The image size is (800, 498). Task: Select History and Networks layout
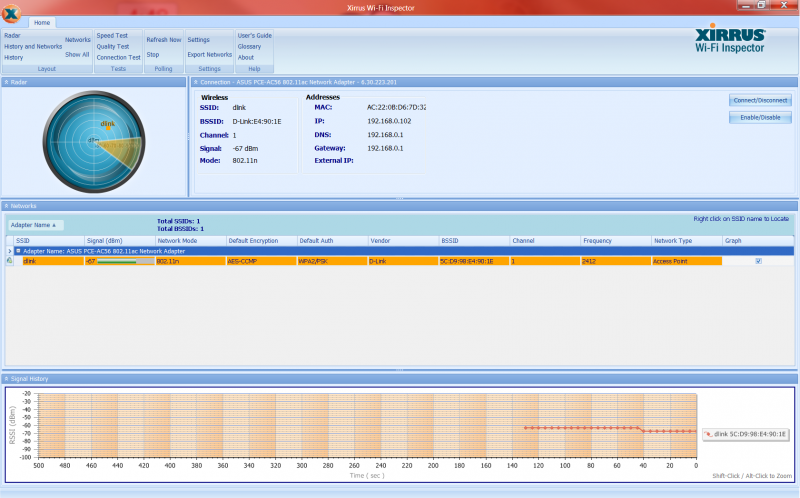33,46
